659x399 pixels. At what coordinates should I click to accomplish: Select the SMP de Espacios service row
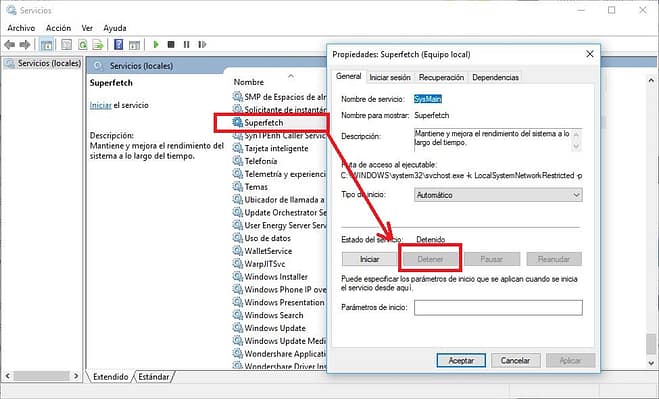coord(280,97)
